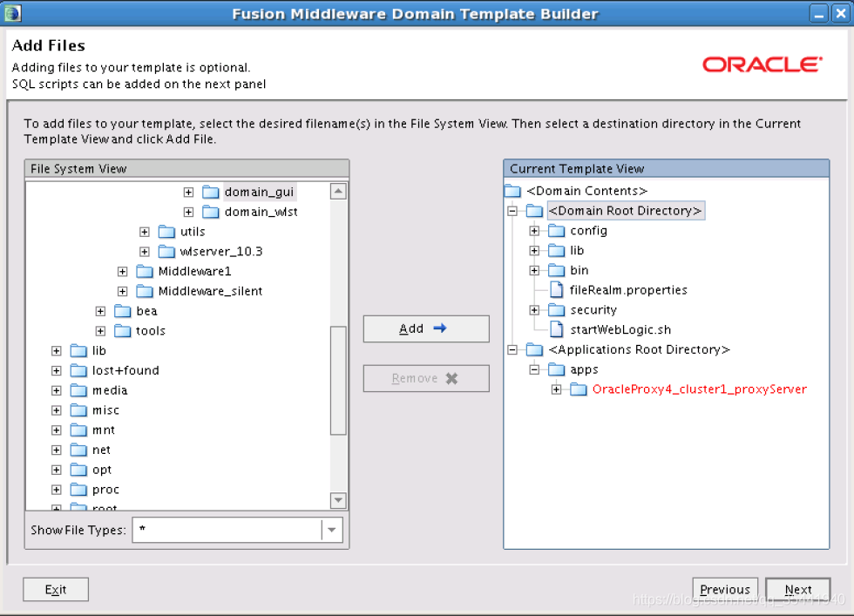Open the Show File Types dropdown arrow
Image resolution: width=854 pixels, height=616 pixels.
(332, 530)
